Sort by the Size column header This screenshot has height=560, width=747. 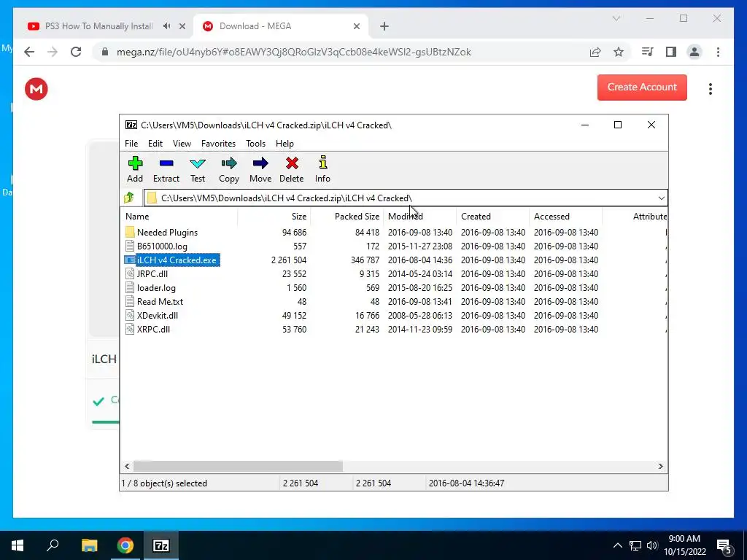(274, 216)
